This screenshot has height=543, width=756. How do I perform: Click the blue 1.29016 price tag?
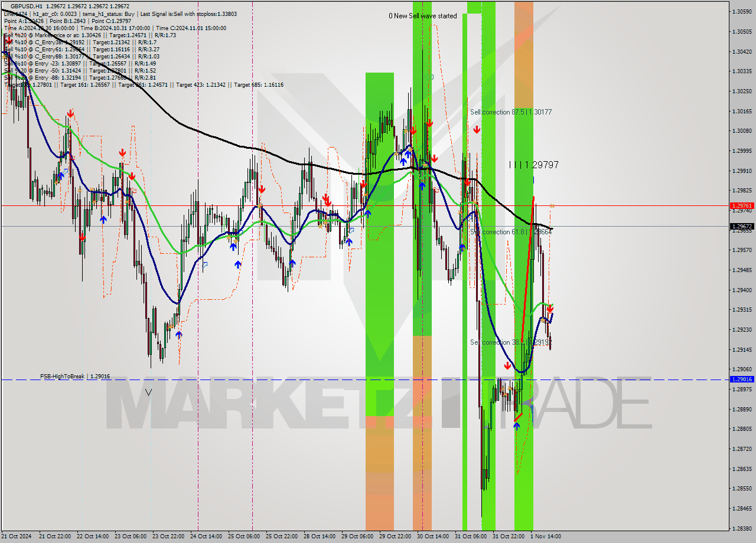click(x=742, y=380)
